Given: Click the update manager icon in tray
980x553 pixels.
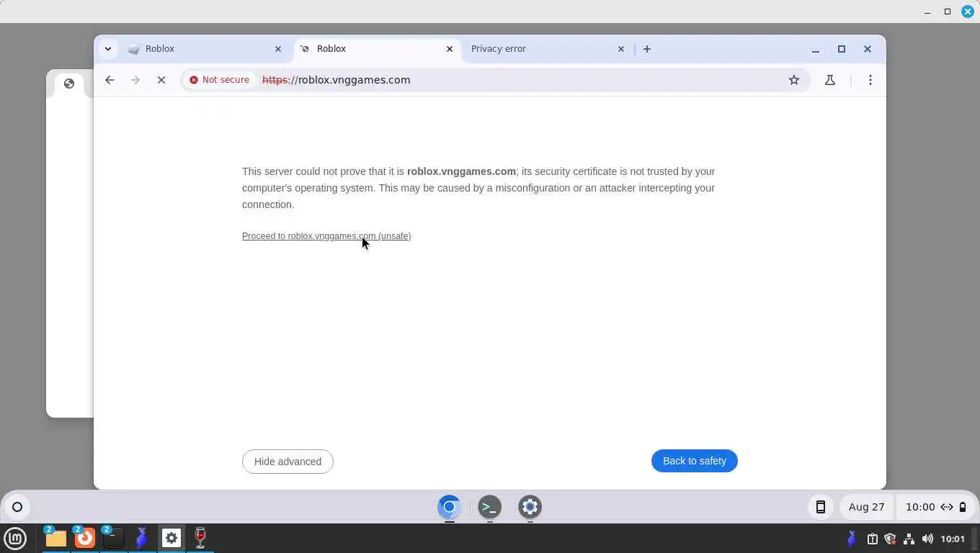Looking at the screenshot, I should 872,539.
